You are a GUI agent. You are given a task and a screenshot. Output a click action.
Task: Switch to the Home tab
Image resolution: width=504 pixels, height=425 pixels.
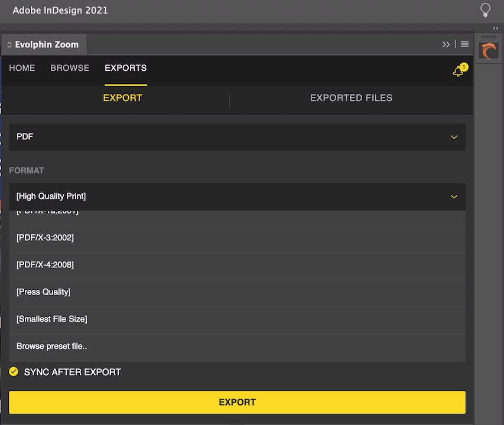[22, 68]
